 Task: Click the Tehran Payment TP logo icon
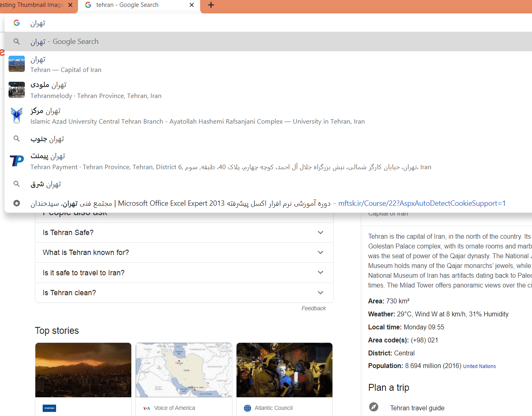17,161
